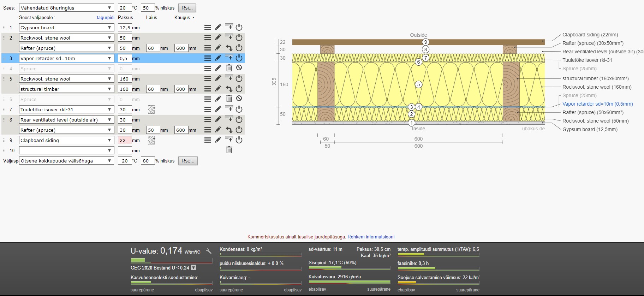Click the tagurpidi reverse link
This screenshot has width=644, height=296.
pyautogui.click(x=106, y=17)
